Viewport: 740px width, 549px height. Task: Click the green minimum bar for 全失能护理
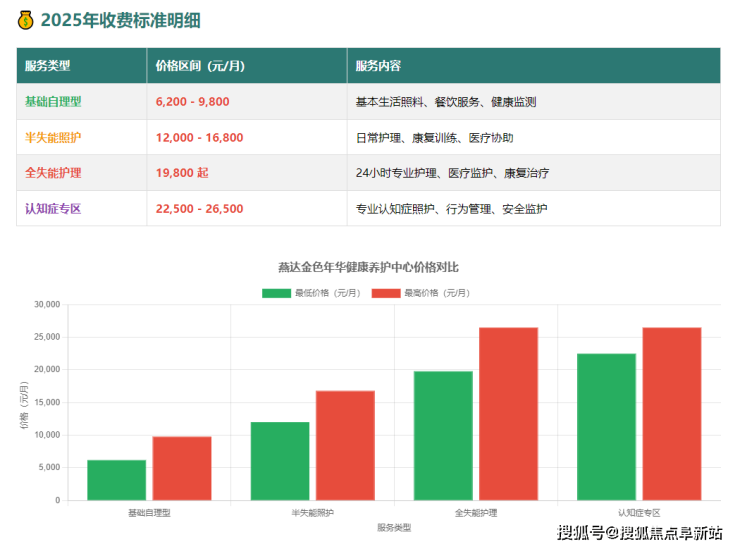pos(443,435)
